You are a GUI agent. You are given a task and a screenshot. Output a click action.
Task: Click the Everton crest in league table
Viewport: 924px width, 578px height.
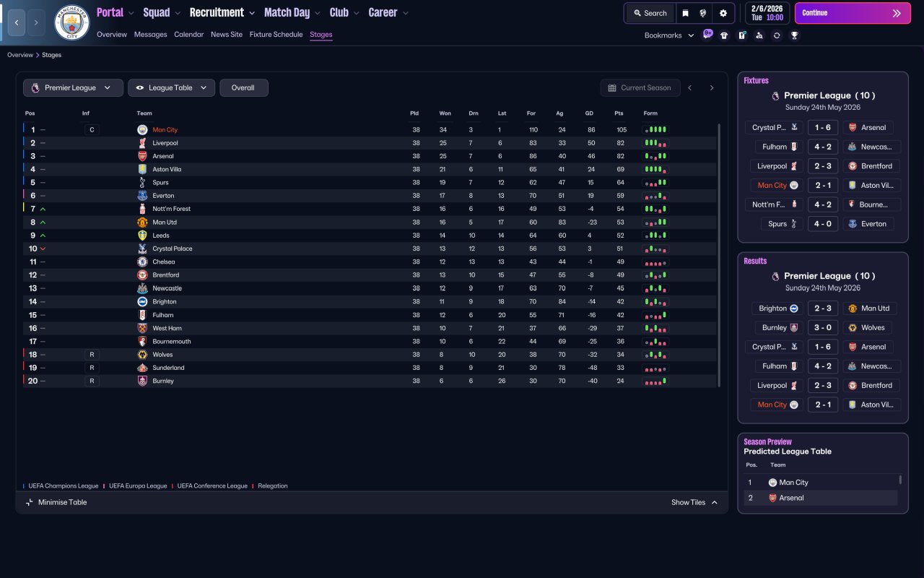[x=142, y=196]
